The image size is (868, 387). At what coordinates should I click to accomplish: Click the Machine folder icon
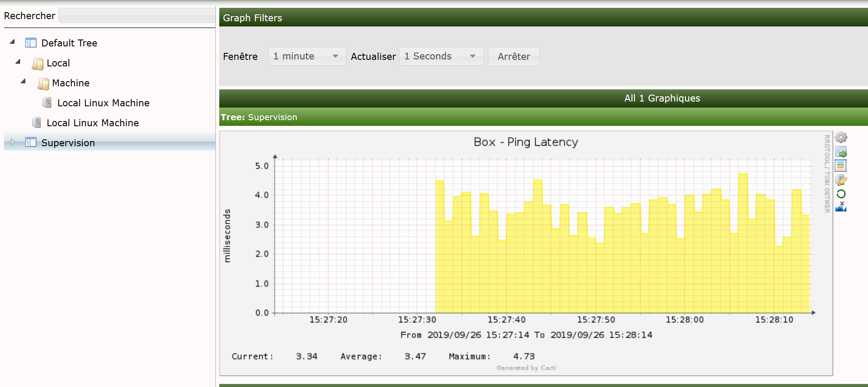coord(43,84)
